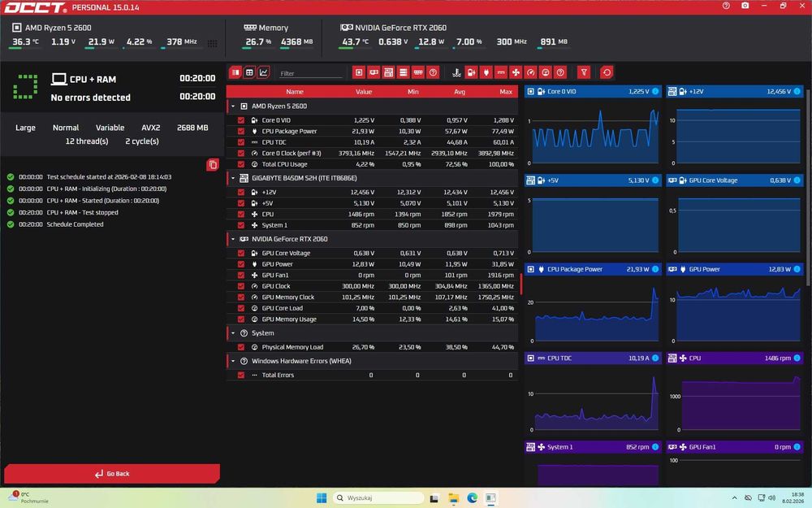Sort by the Avg column header
Image resolution: width=812 pixels, height=508 pixels.
point(460,92)
